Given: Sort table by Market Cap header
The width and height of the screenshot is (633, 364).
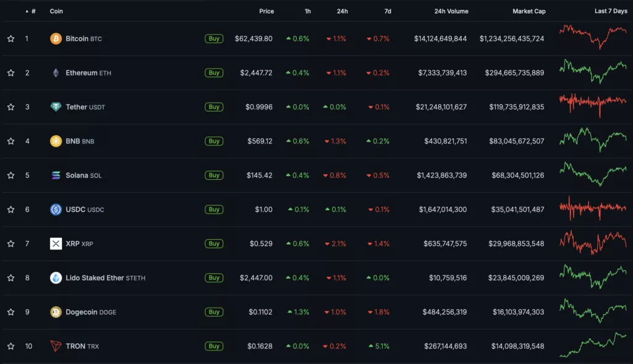Looking at the screenshot, I should [x=529, y=11].
